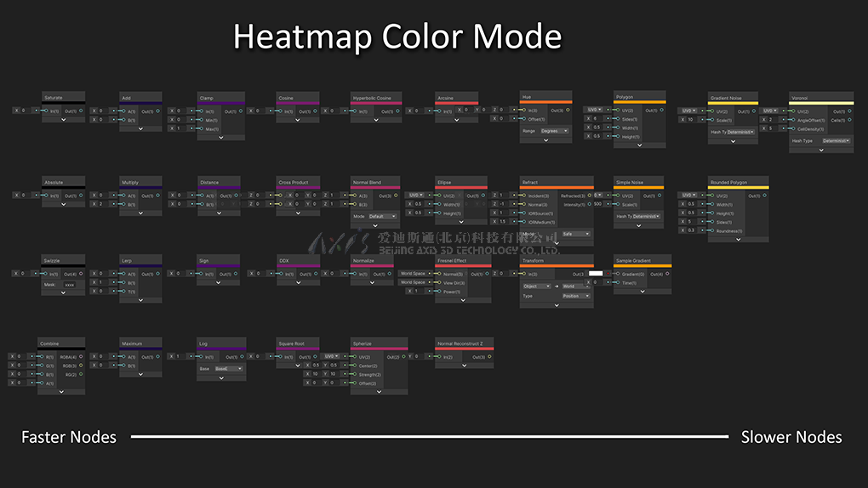Open the Refract node Mode dropdown
Viewport: 868px width, 488px height.
pyautogui.click(x=576, y=233)
